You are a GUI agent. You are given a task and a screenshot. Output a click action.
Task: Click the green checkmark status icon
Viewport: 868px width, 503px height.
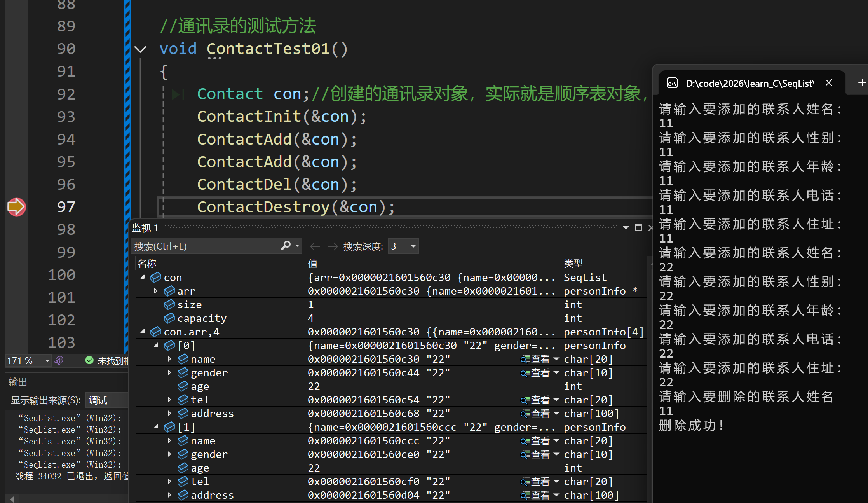89,360
